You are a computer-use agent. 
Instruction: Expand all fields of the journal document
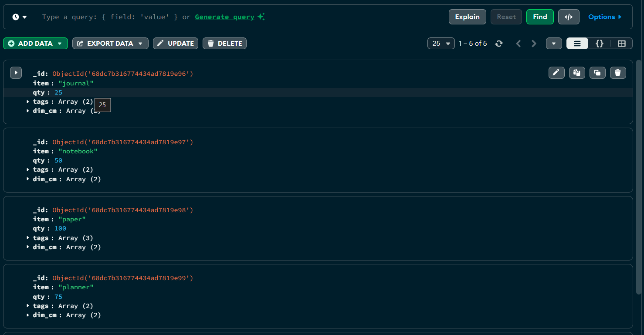16,73
